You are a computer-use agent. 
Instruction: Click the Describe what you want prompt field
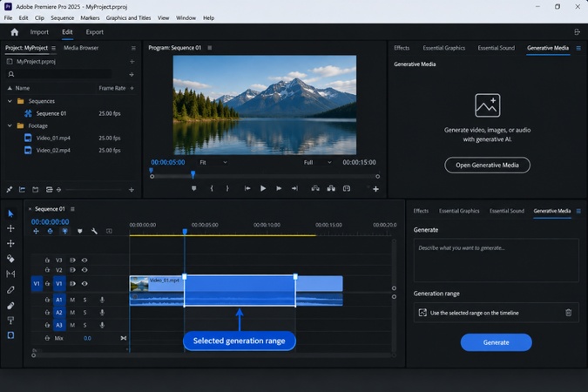coord(496,260)
